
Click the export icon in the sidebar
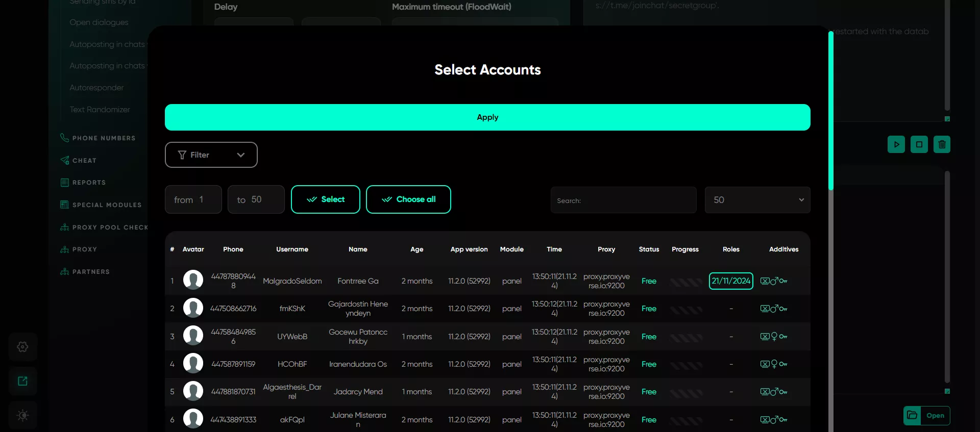[22, 381]
